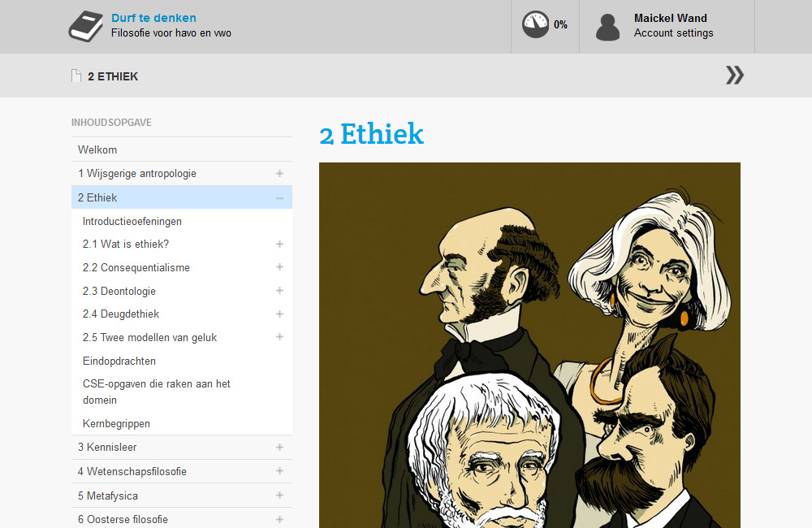Open Account settings link

coord(673,33)
